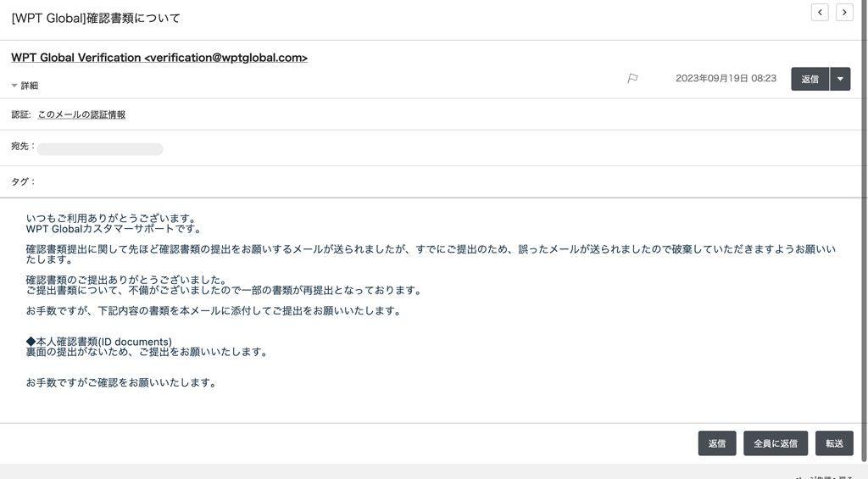
Task: Expand the 詳細 details disclosure
Action: click(x=25, y=86)
